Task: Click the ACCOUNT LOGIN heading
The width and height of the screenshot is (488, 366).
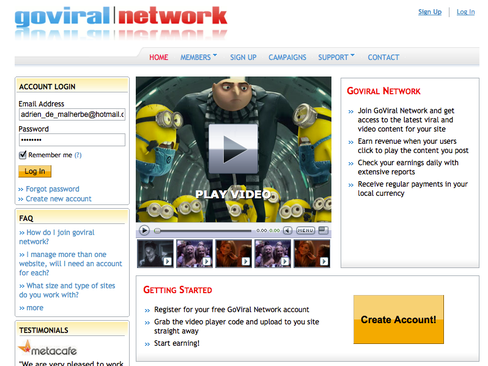Action: pyautogui.click(x=47, y=87)
